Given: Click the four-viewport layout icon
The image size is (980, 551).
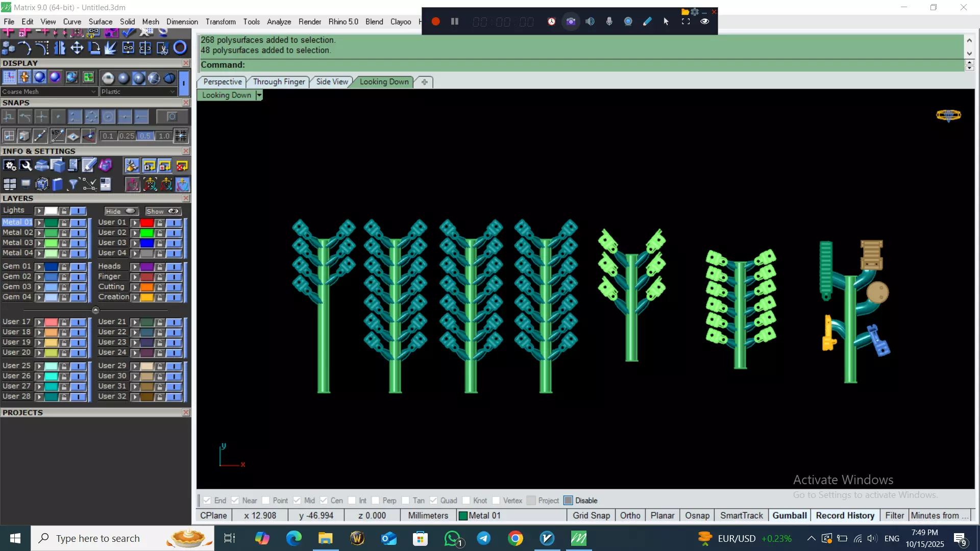Looking at the screenshot, I should tap(10, 184).
